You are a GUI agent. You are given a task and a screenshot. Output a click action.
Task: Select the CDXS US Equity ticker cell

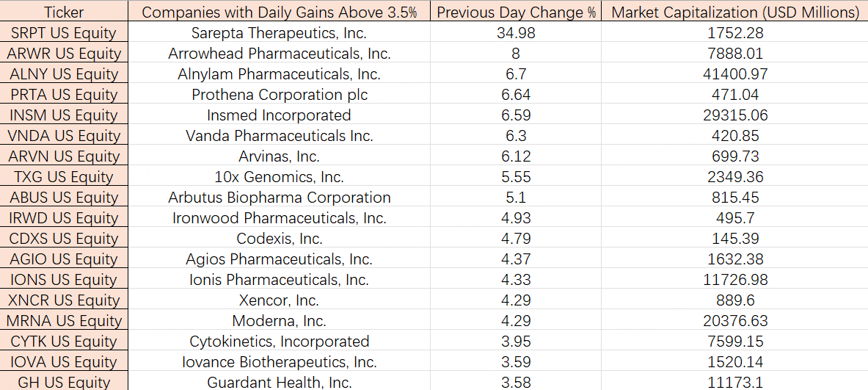[63, 239]
